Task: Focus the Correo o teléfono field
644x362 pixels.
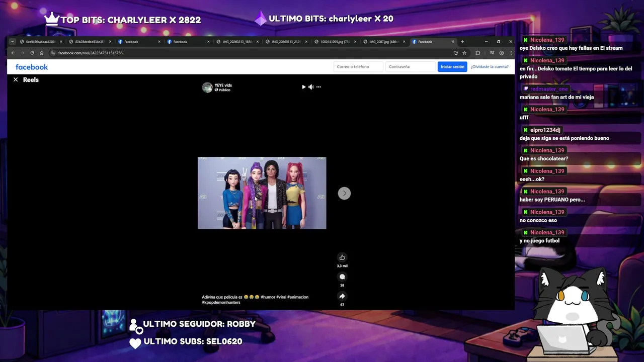Action: pyautogui.click(x=358, y=66)
